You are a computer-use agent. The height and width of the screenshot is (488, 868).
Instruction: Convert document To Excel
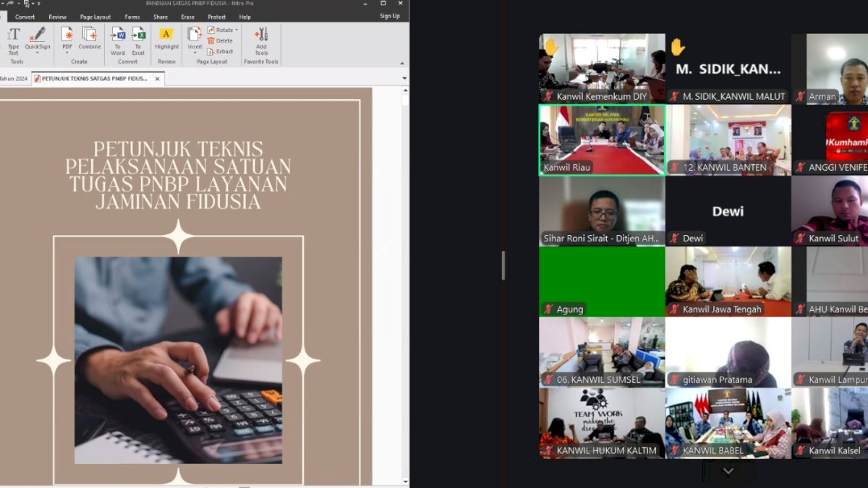(x=138, y=40)
